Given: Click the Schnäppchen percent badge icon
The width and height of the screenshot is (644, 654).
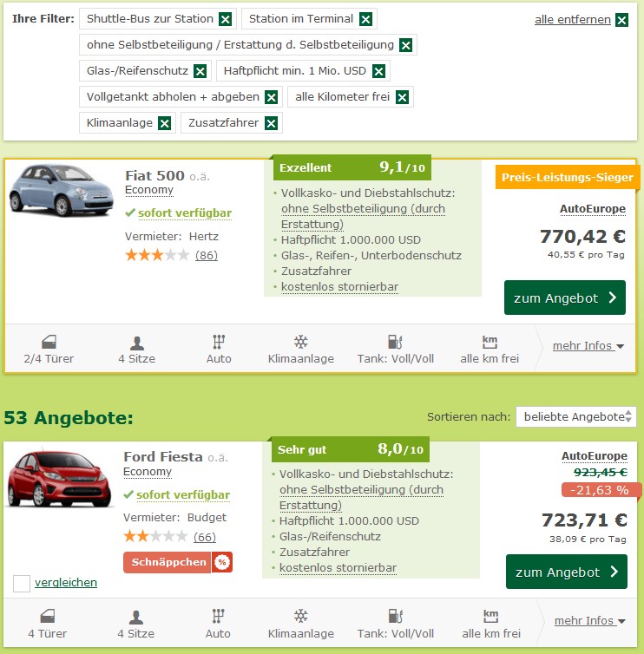Looking at the screenshot, I should click(222, 562).
